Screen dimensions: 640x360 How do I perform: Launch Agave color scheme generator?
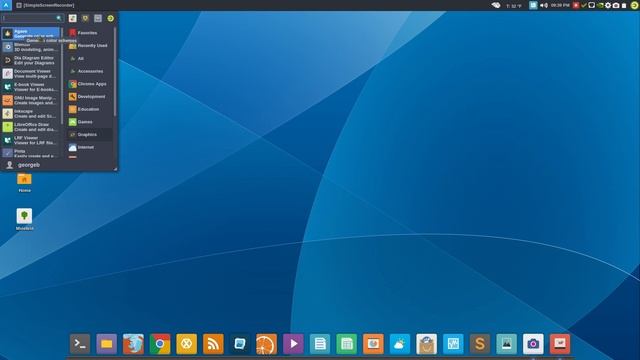[x=31, y=33]
